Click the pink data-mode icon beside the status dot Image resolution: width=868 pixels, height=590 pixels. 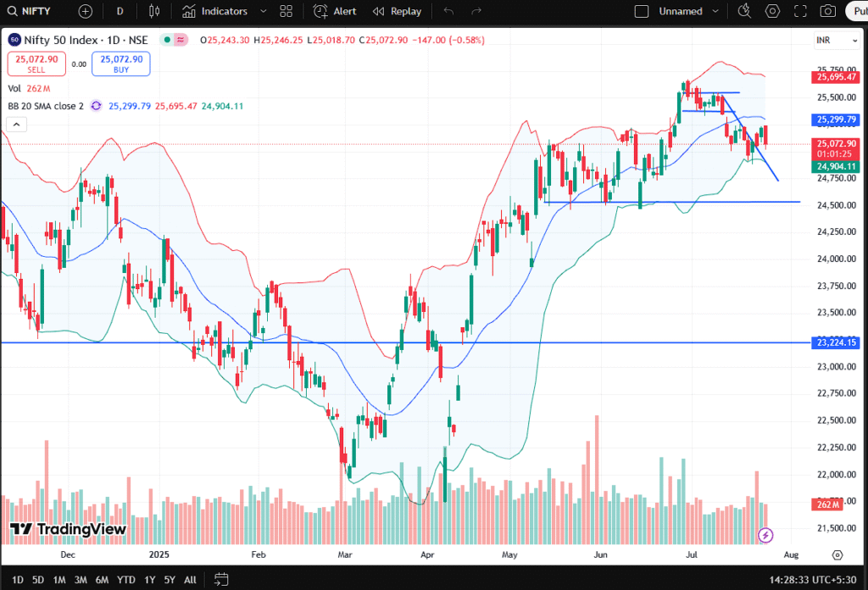coord(181,40)
